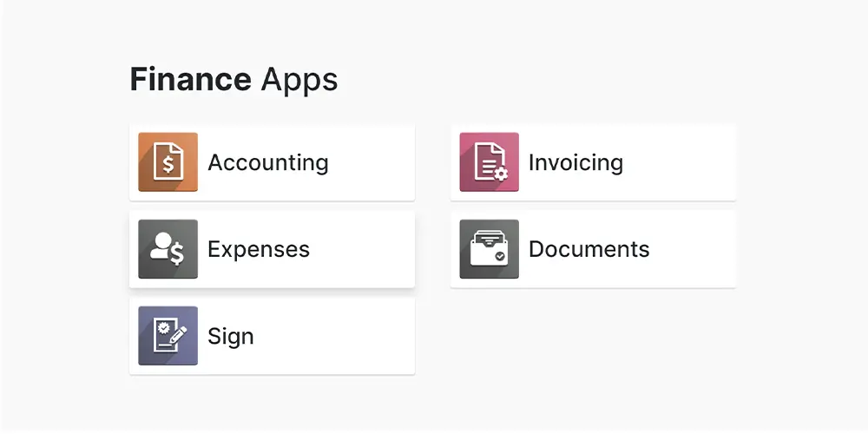The image size is (868, 434).
Task: Open the orange Accounting app icon
Action: [168, 162]
